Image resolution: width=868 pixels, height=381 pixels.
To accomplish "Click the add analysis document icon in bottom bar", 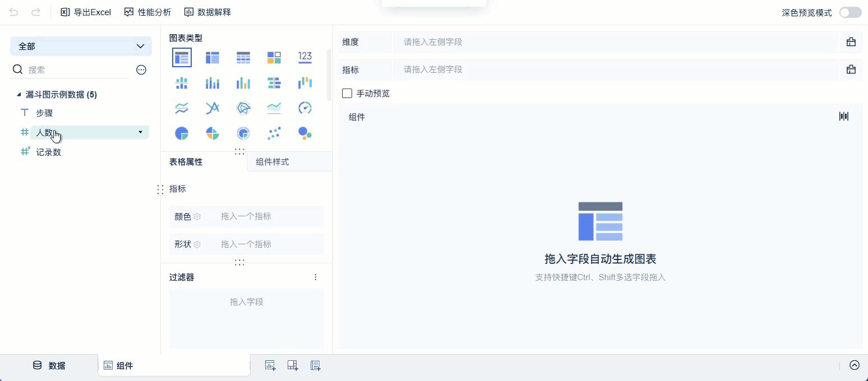I will coord(316,365).
